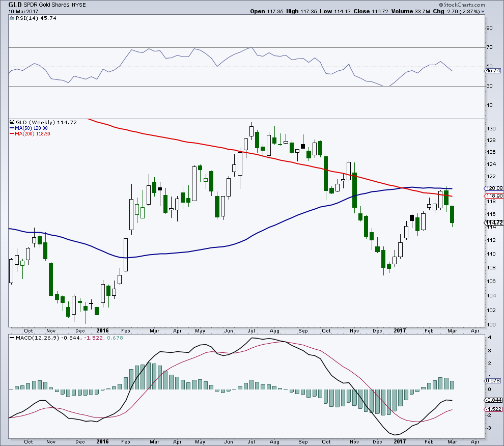Click the 0.678 histogram tag on MACD axis
504x446 pixels.
pyautogui.click(x=493, y=380)
